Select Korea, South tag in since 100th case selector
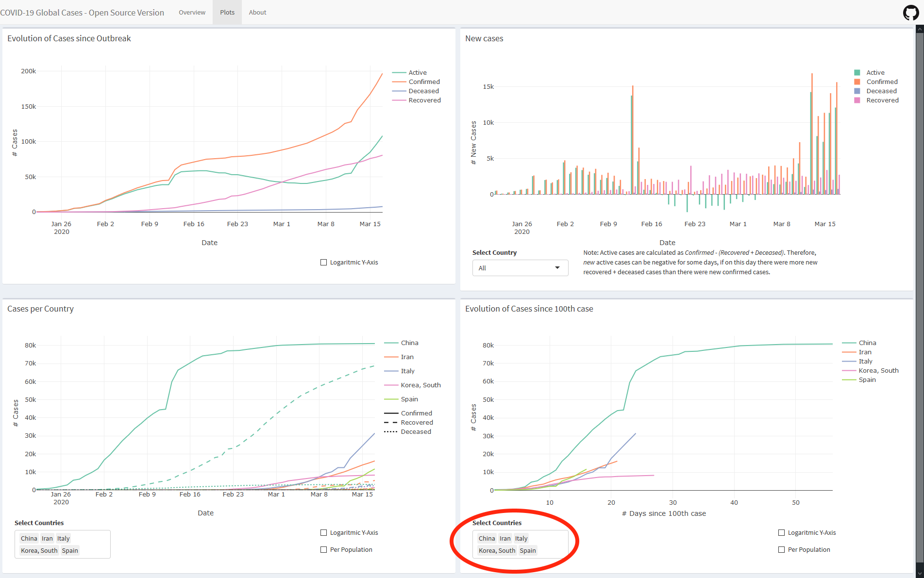The width and height of the screenshot is (924, 578). coord(497,551)
